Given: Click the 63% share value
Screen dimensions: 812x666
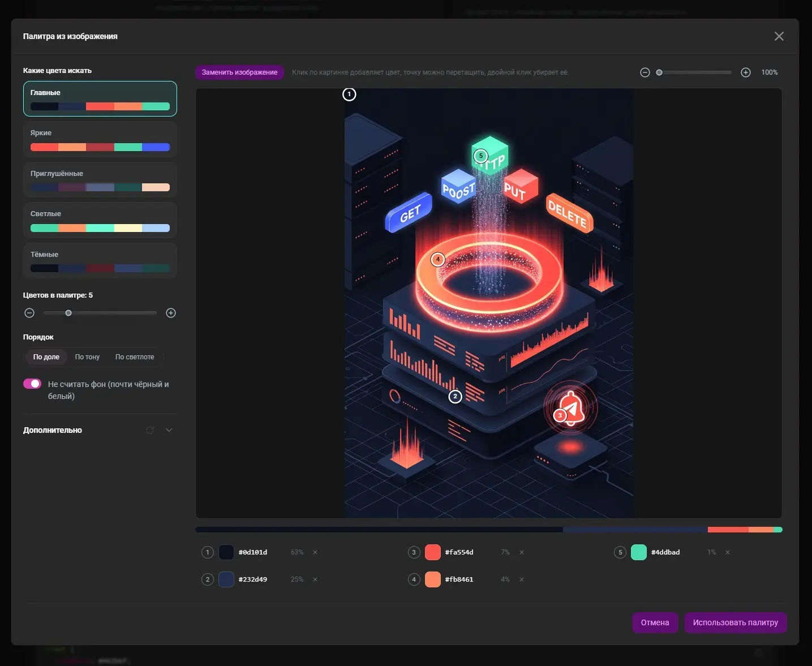Looking at the screenshot, I should (297, 552).
